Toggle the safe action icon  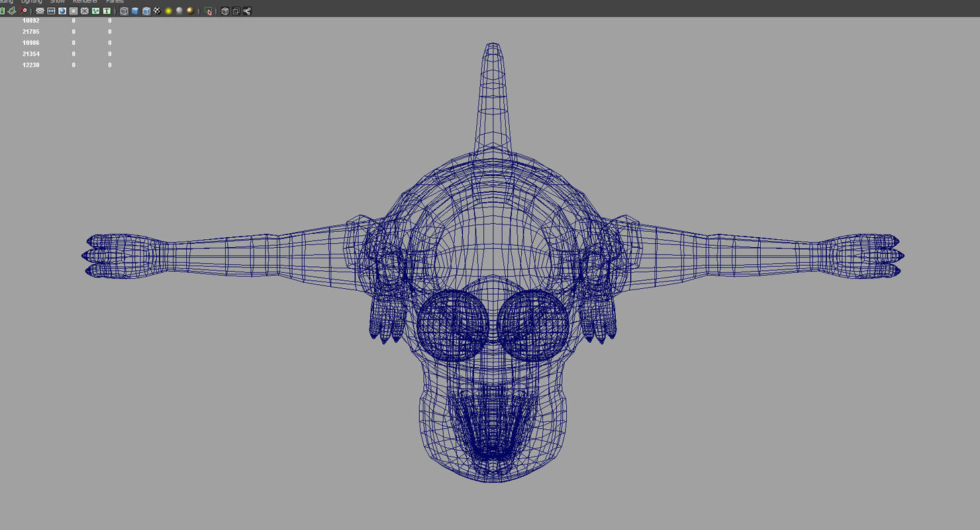tap(95, 11)
